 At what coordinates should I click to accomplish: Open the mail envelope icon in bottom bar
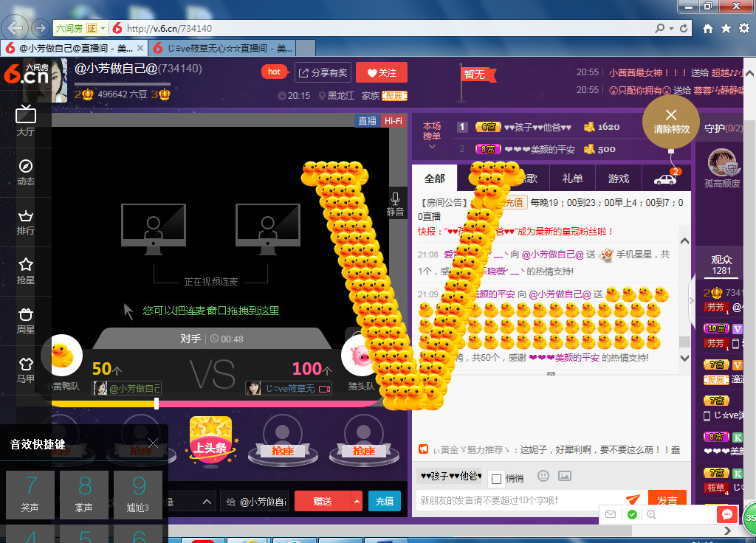point(611,514)
